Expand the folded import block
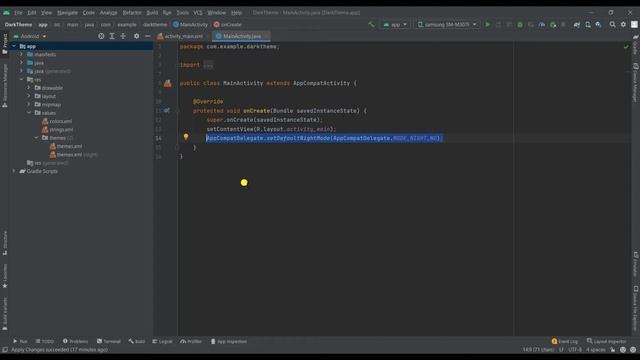This screenshot has height=360, width=640. 208,64
